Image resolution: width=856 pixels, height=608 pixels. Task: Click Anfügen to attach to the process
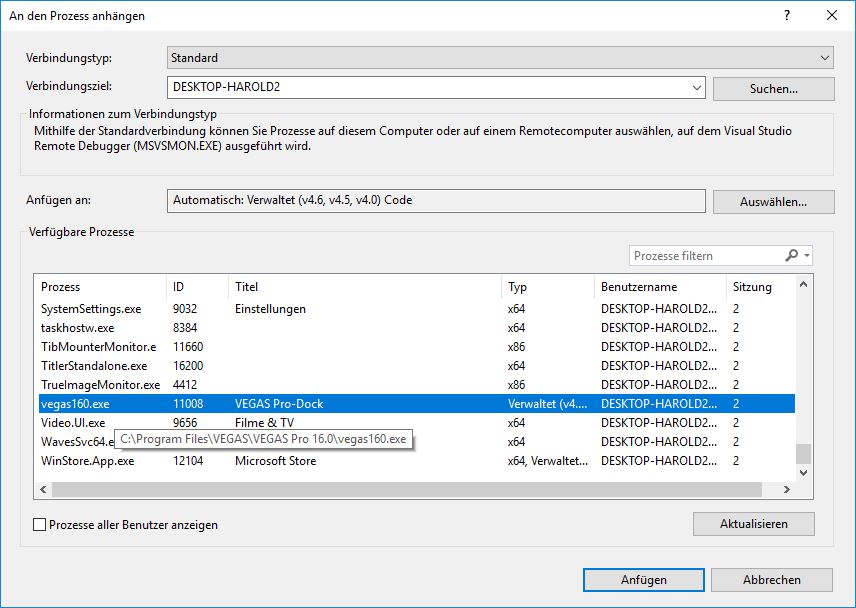tap(643, 580)
